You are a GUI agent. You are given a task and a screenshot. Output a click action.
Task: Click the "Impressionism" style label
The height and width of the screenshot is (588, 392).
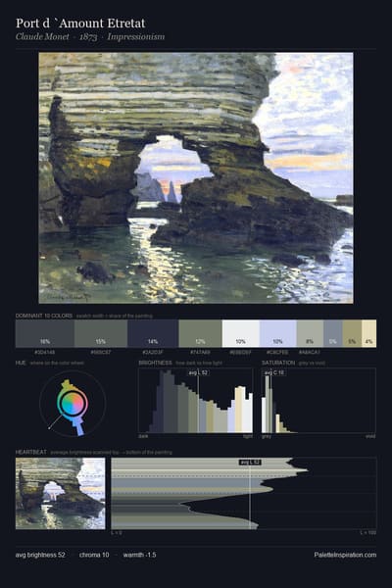click(136, 37)
